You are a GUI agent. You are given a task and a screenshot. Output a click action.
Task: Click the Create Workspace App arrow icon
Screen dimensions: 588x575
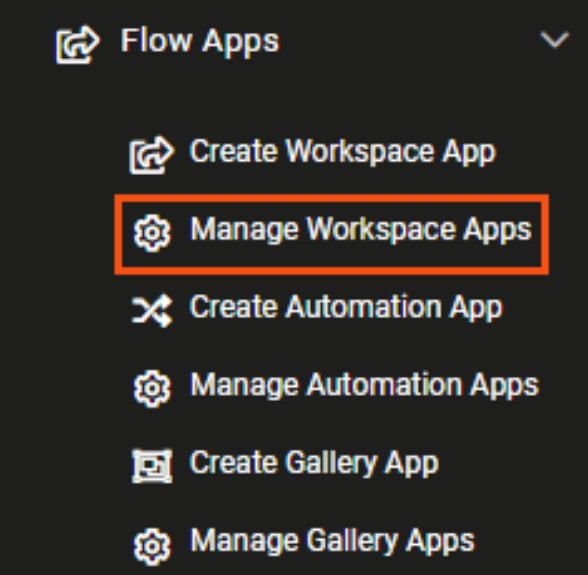[152, 155]
